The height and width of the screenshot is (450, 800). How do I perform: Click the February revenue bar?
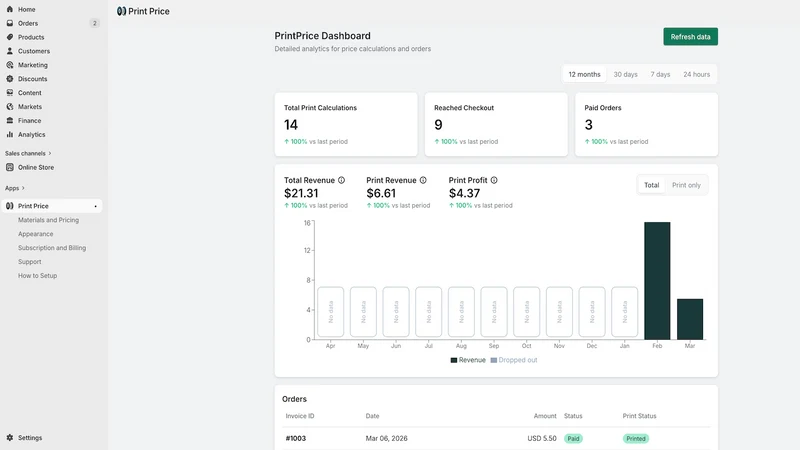tap(657, 281)
